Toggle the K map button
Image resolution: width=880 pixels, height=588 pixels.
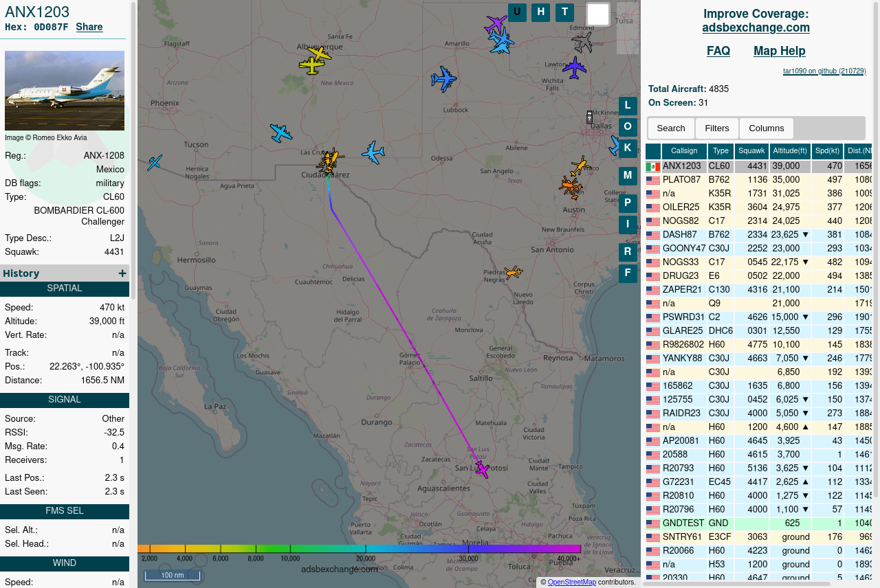tap(628, 148)
